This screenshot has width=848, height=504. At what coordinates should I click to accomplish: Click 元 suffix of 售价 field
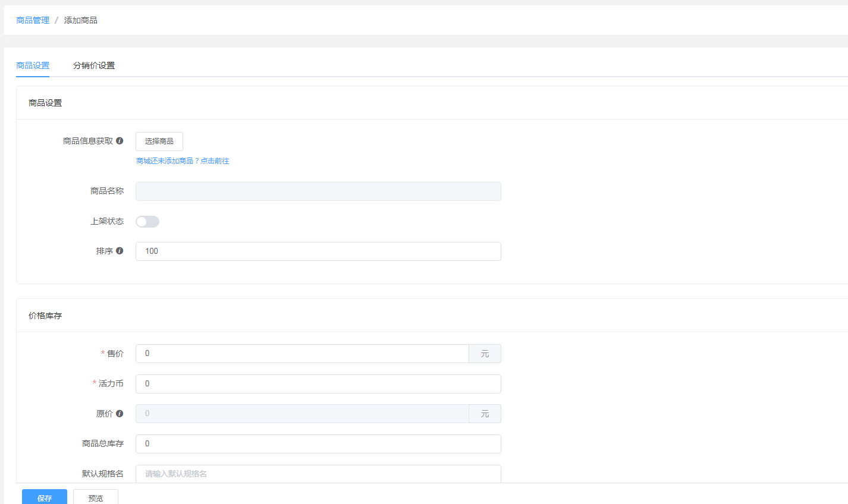point(485,354)
